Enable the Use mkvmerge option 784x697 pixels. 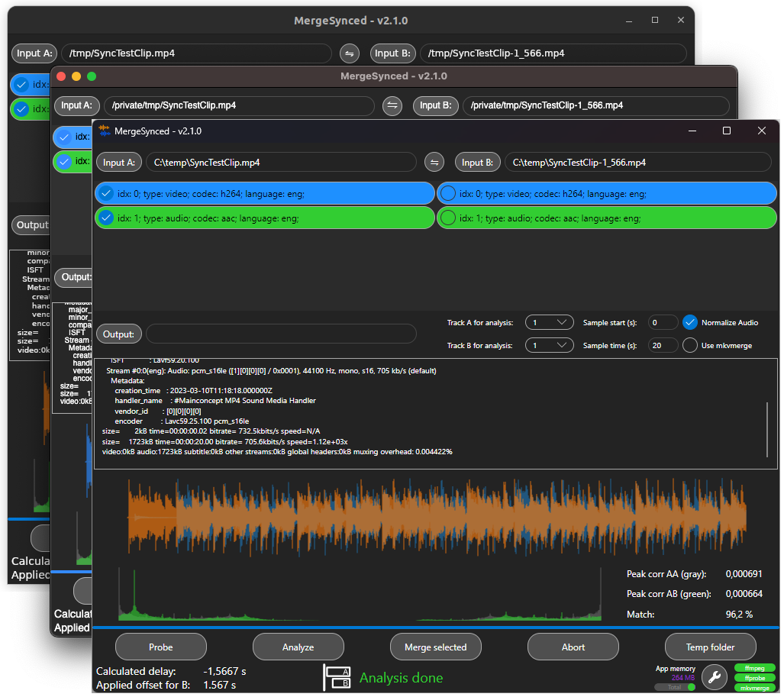690,345
